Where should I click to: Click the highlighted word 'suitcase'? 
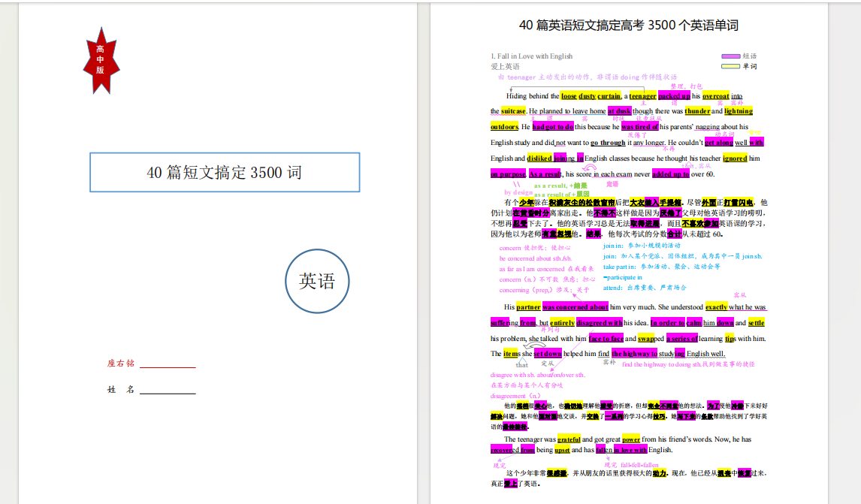click(x=513, y=111)
